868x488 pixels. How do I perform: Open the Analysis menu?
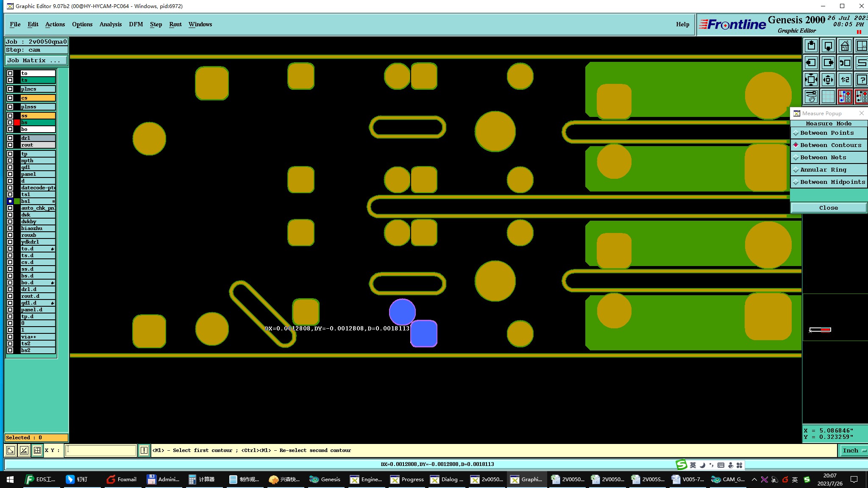[x=110, y=24]
